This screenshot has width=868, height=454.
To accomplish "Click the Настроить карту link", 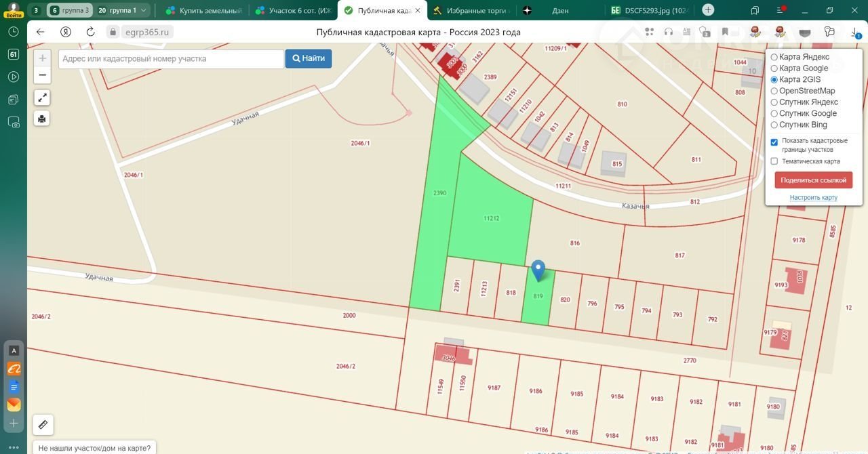I will [x=813, y=198].
